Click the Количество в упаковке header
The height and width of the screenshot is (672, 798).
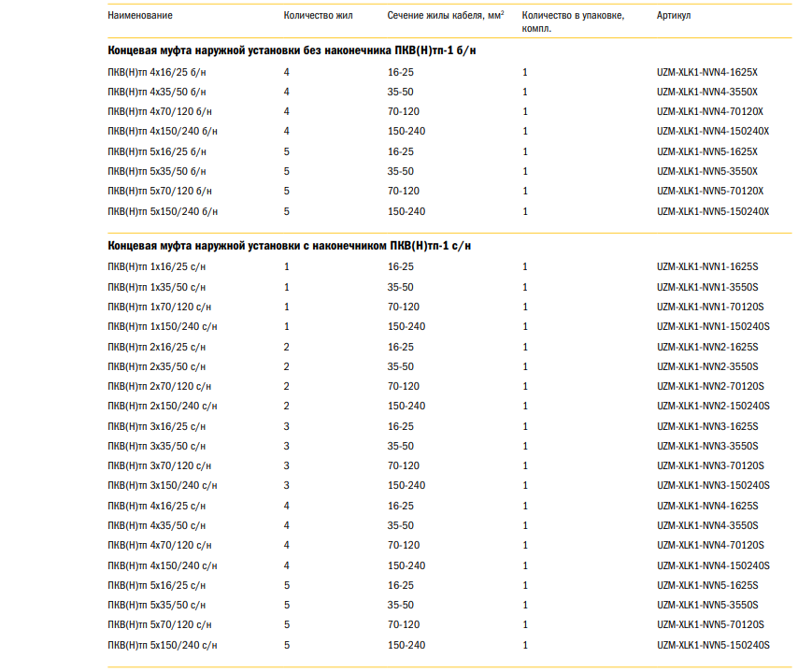(573, 21)
